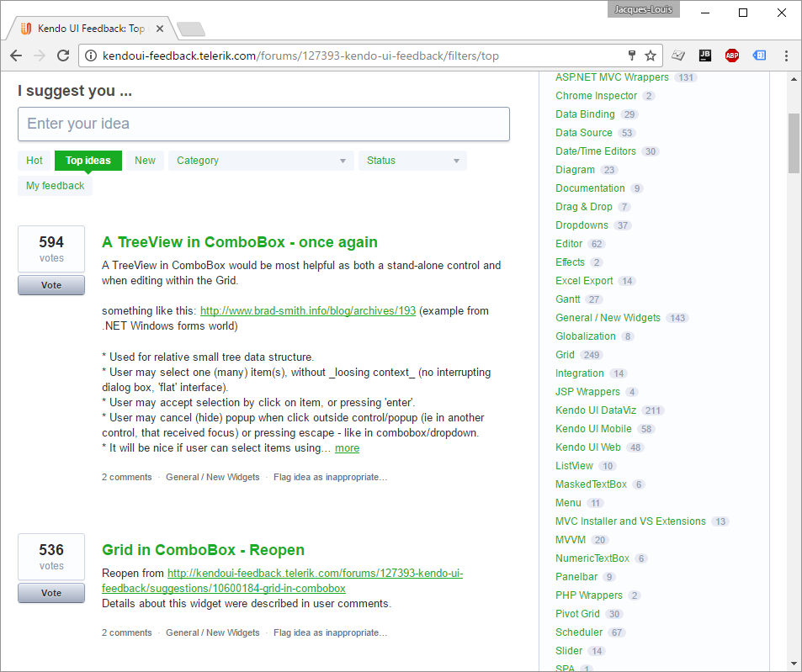Go back to the previous page
Screen dimensions: 802x672
[16, 56]
